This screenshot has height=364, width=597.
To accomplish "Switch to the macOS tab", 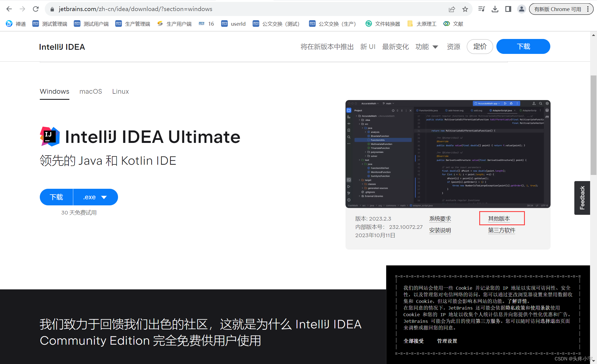I will point(91,91).
